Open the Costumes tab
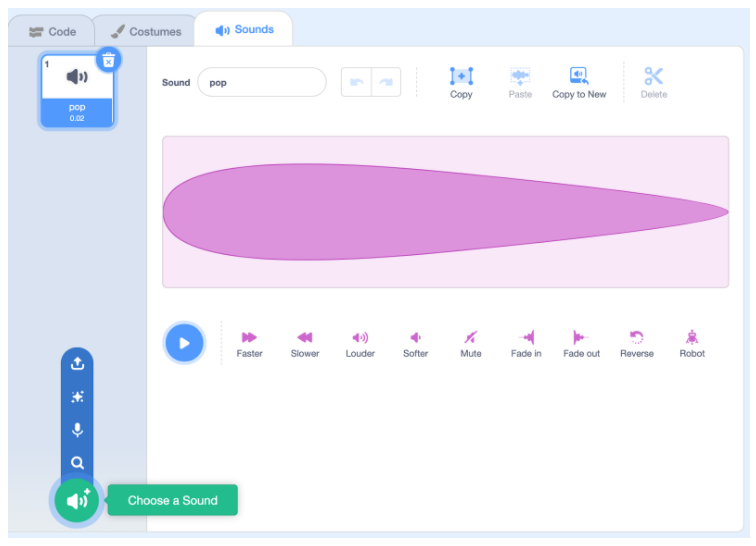Screen dimensions: 756x546 click(146, 32)
